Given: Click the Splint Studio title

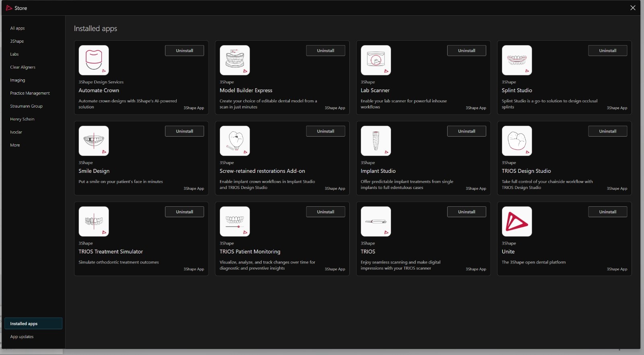Looking at the screenshot, I should [x=517, y=90].
